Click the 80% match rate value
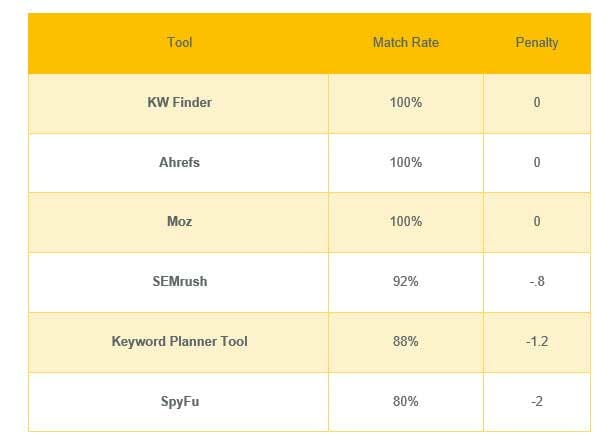Viewport: 610px width, 448px height. point(406,401)
